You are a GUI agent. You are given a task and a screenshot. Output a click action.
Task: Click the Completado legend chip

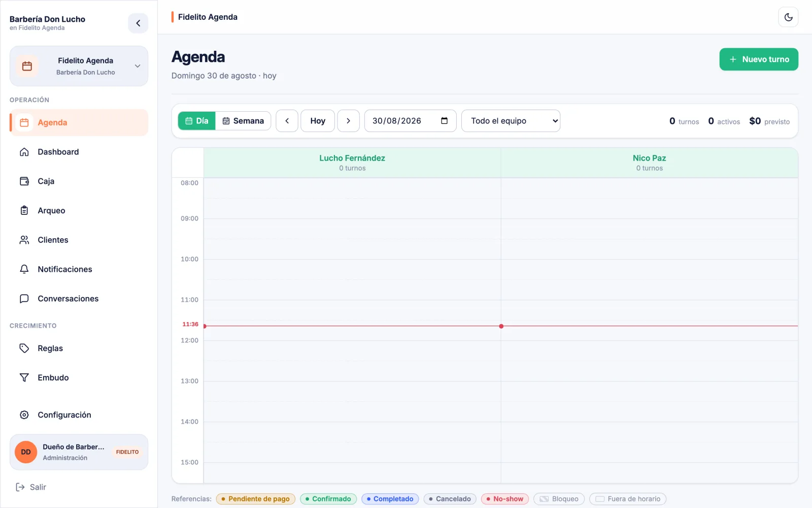click(390, 499)
